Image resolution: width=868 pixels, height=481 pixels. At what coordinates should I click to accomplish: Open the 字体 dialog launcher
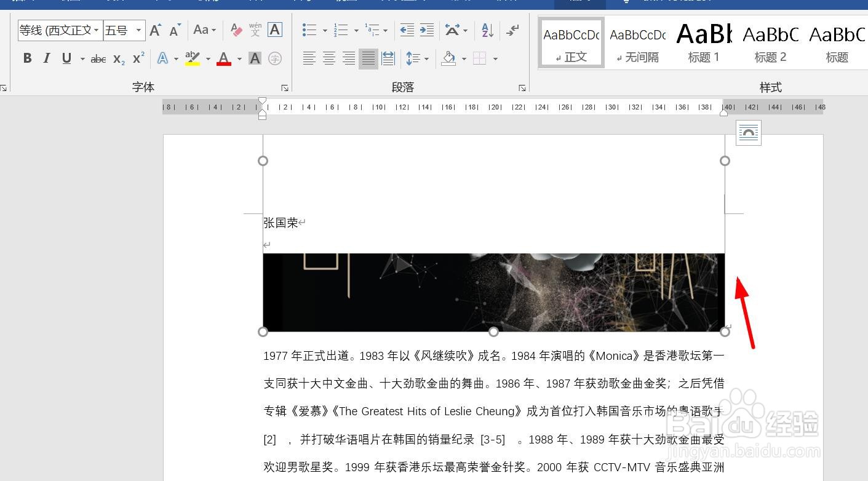click(284, 87)
